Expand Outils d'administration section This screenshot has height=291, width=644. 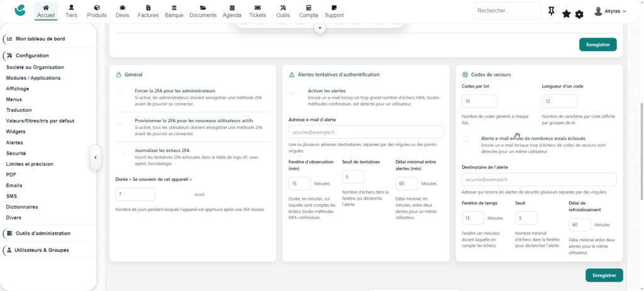[x=43, y=233]
